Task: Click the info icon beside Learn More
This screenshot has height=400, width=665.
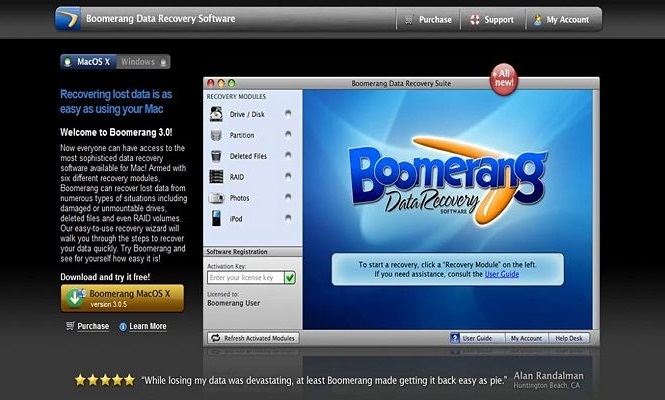Action: [123, 327]
